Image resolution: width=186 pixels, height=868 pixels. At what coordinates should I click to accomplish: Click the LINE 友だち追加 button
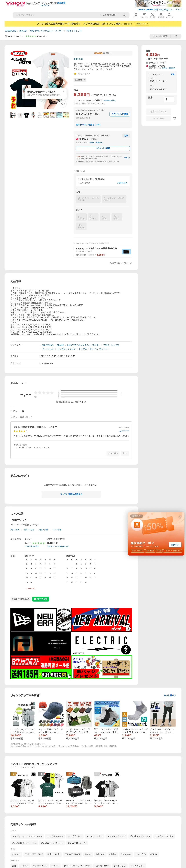click(41, 599)
